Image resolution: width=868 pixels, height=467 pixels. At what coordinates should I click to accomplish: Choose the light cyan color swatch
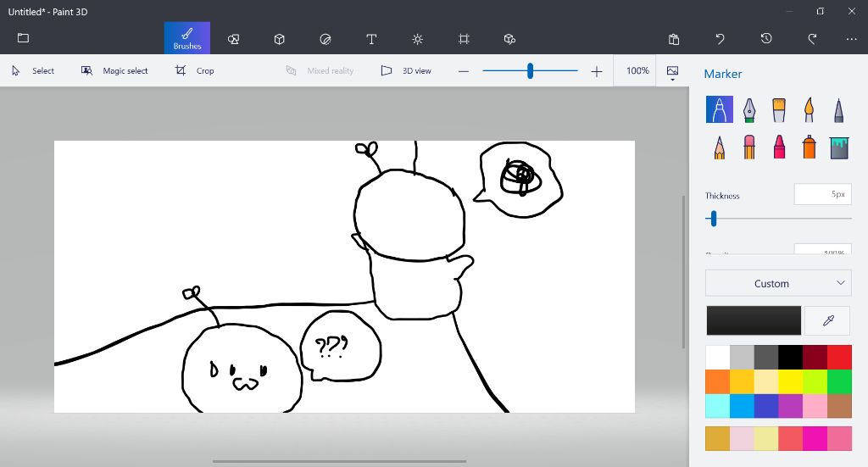click(x=717, y=406)
